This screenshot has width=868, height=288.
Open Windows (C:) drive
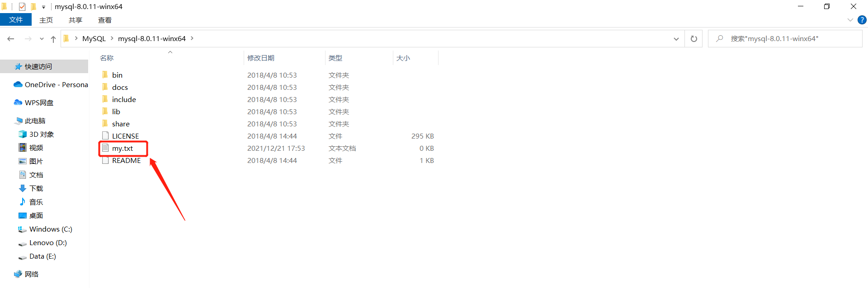(45, 229)
